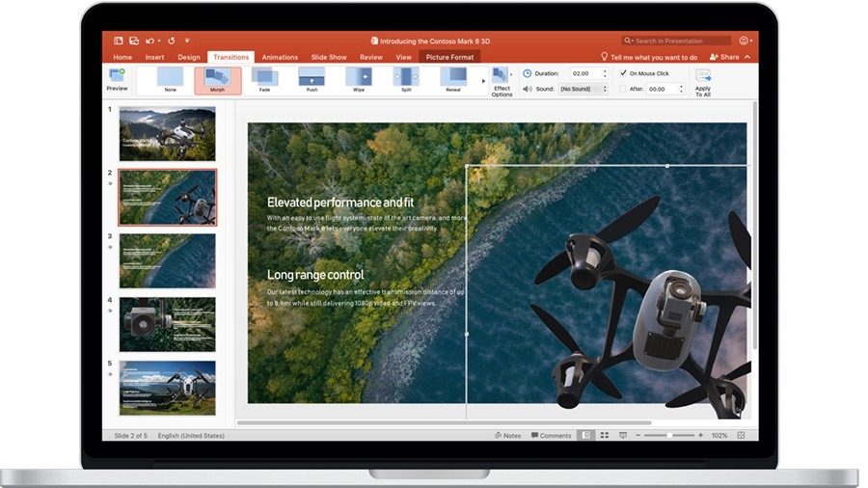Switch to slide sorter view icon

pyautogui.click(x=605, y=435)
